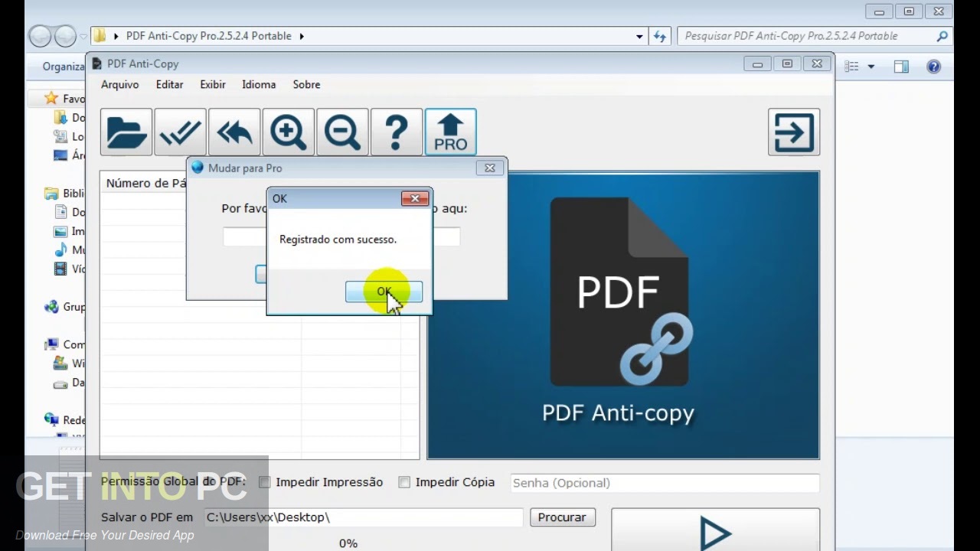The image size is (980, 551).
Task: Open the Arquivo menu
Action: (x=120, y=84)
